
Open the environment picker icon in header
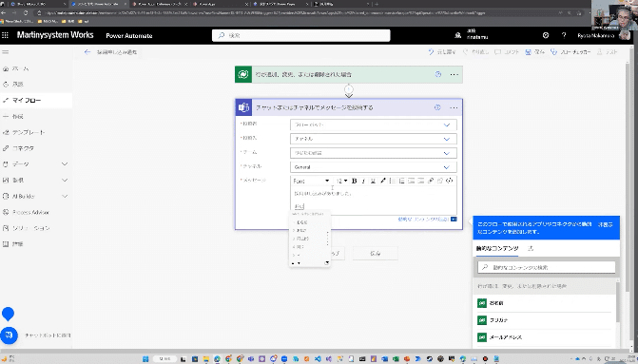(x=457, y=35)
